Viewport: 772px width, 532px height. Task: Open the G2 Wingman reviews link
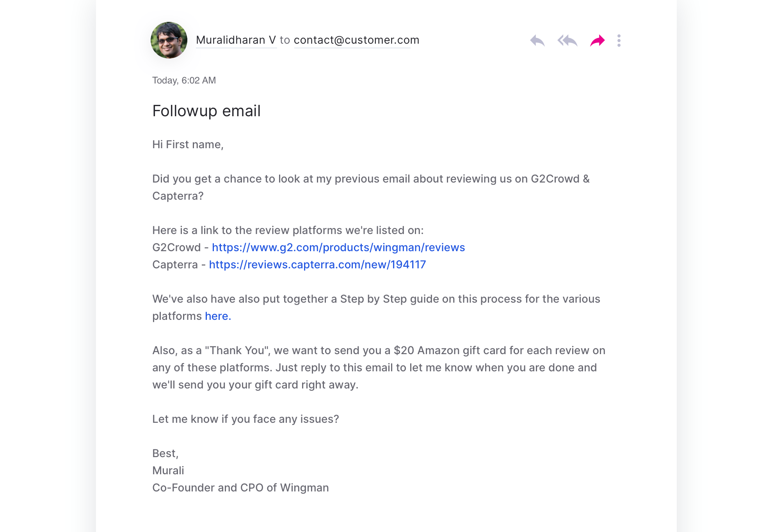click(x=338, y=247)
